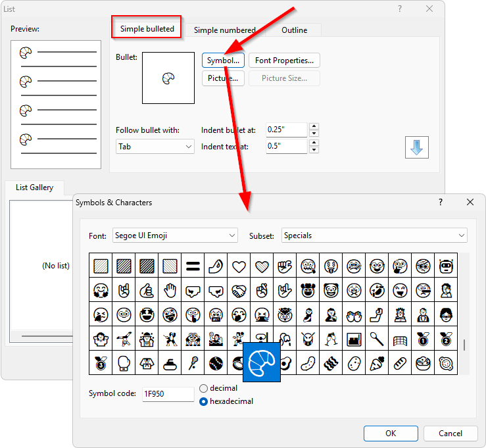Select the heavy equals sign symbol
The width and height of the screenshot is (486, 448).
coord(193,266)
